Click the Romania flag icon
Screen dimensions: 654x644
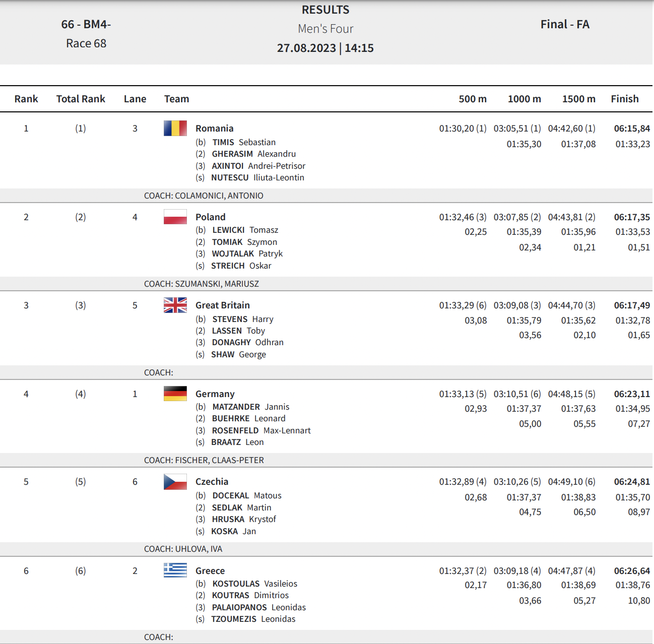point(175,128)
